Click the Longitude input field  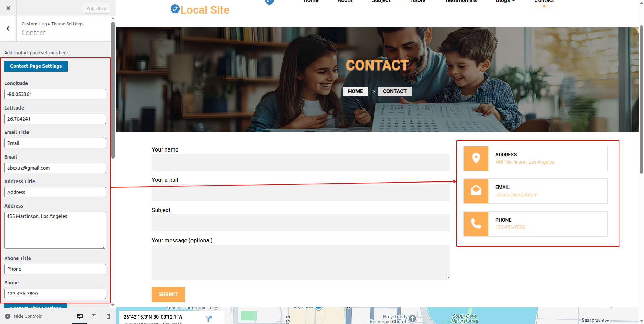point(55,94)
